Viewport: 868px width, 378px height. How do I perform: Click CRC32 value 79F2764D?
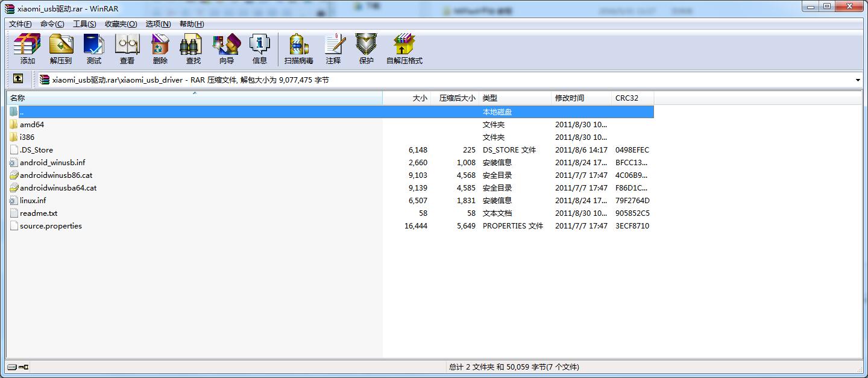click(632, 200)
